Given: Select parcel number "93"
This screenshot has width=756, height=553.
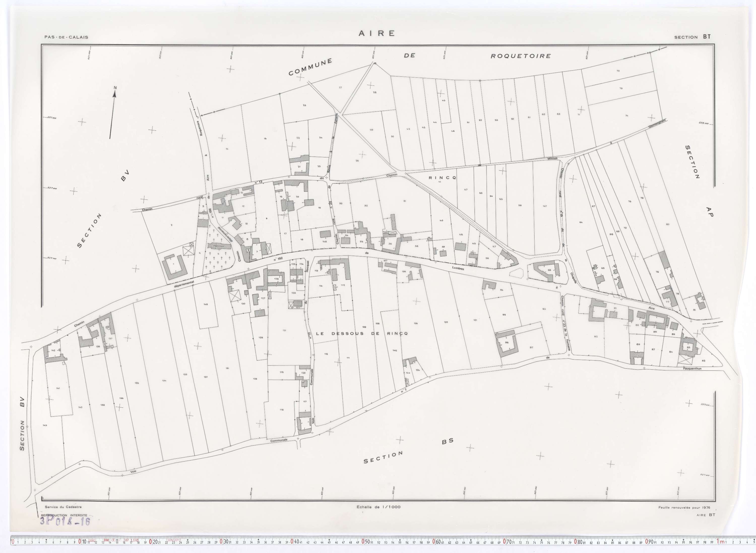Looking at the screenshot, I should 544,309.
